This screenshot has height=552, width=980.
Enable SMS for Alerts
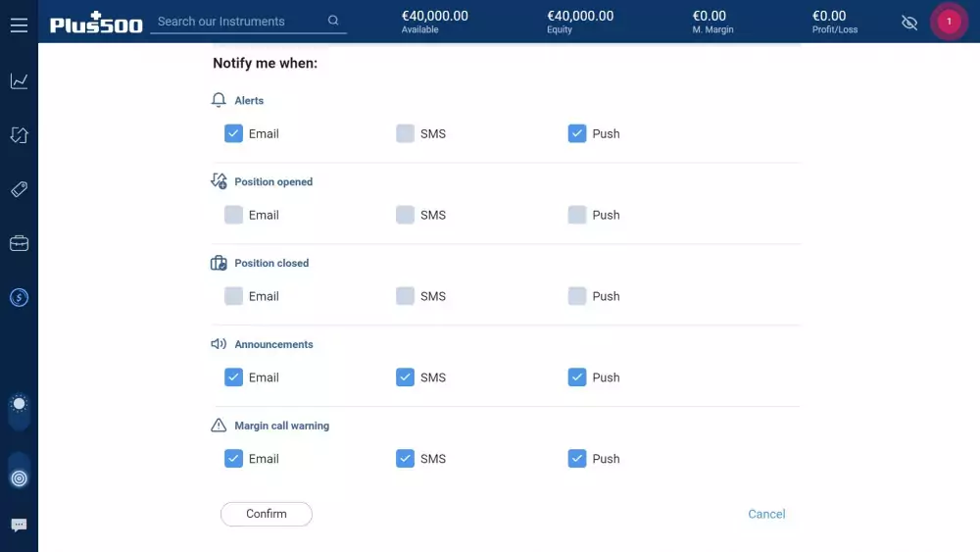coord(405,133)
